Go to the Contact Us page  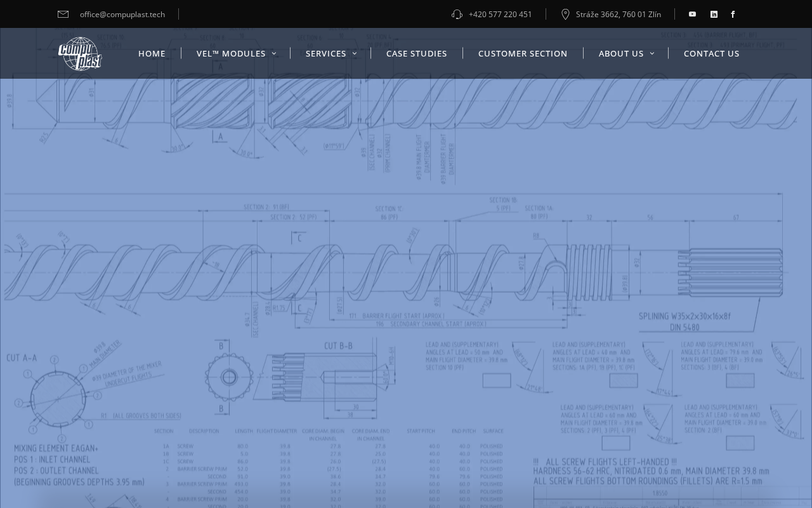(712, 53)
